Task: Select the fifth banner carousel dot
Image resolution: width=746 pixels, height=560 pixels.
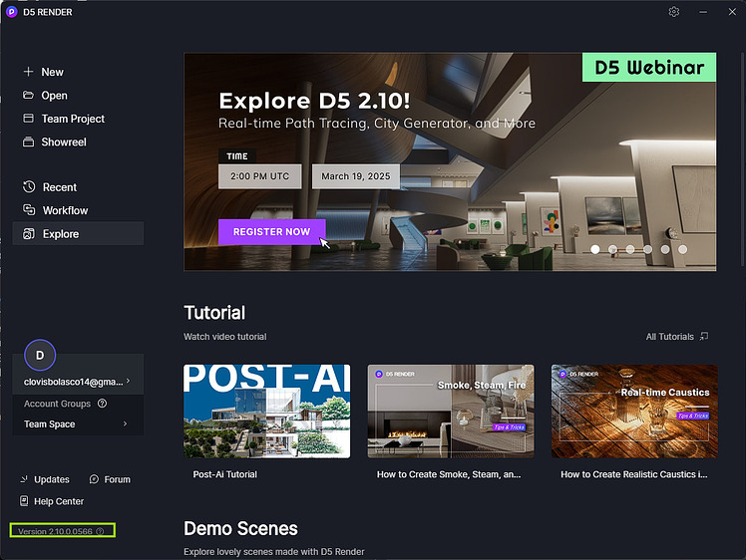Action: pyautogui.click(x=665, y=249)
